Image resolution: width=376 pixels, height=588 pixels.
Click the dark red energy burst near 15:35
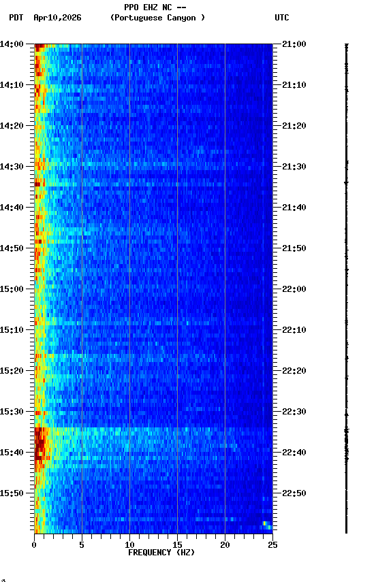[40, 444]
